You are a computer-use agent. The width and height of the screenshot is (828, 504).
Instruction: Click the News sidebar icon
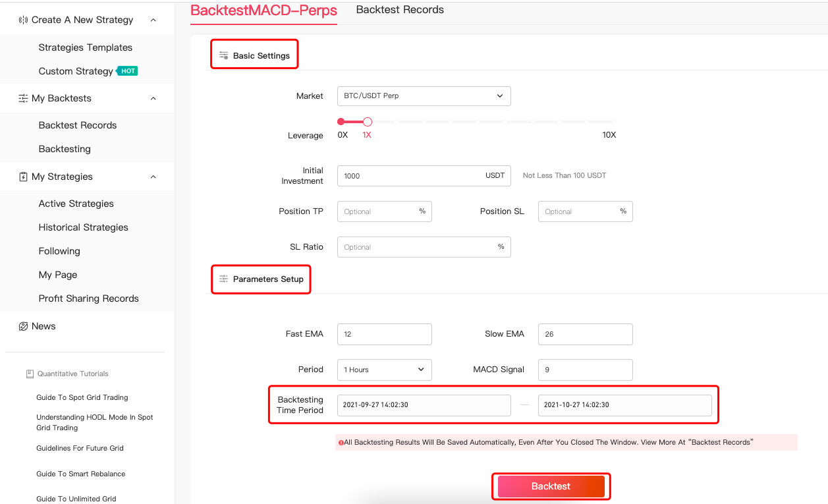click(x=23, y=326)
